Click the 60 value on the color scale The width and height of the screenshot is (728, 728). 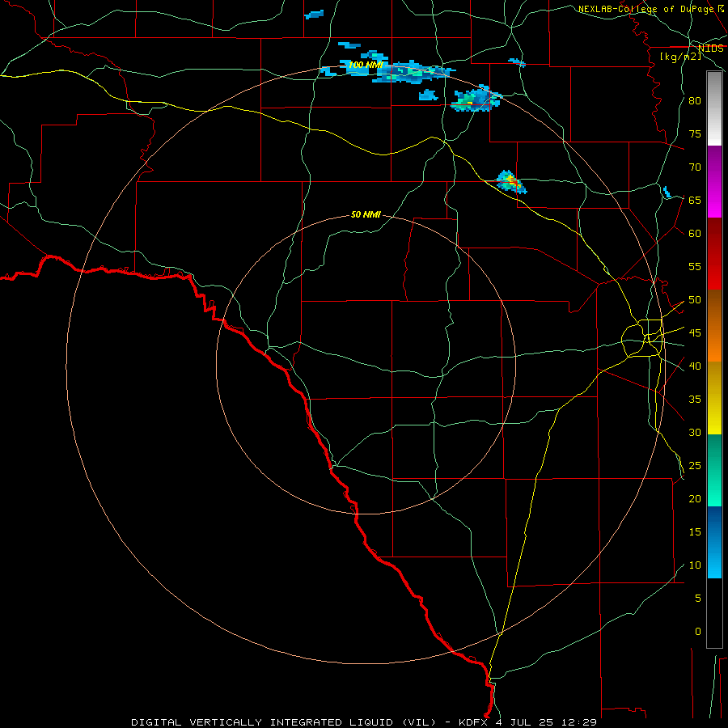tap(695, 234)
